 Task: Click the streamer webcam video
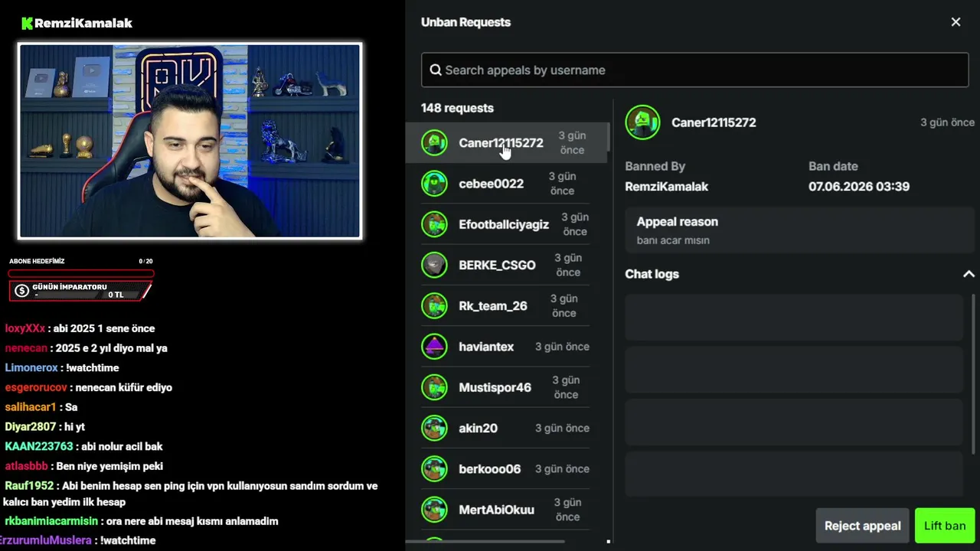pyautogui.click(x=190, y=141)
